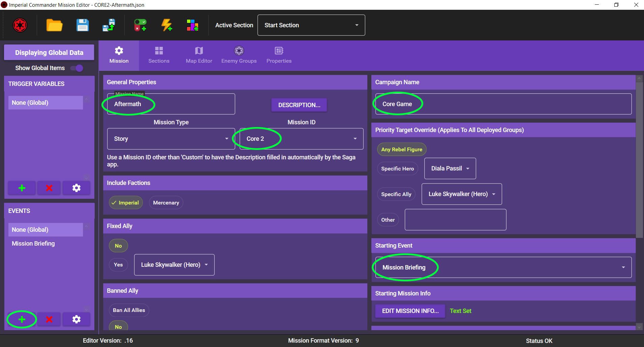Select None (Global) in Events list
The width and height of the screenshot is (644, 347).
[45, 230]
